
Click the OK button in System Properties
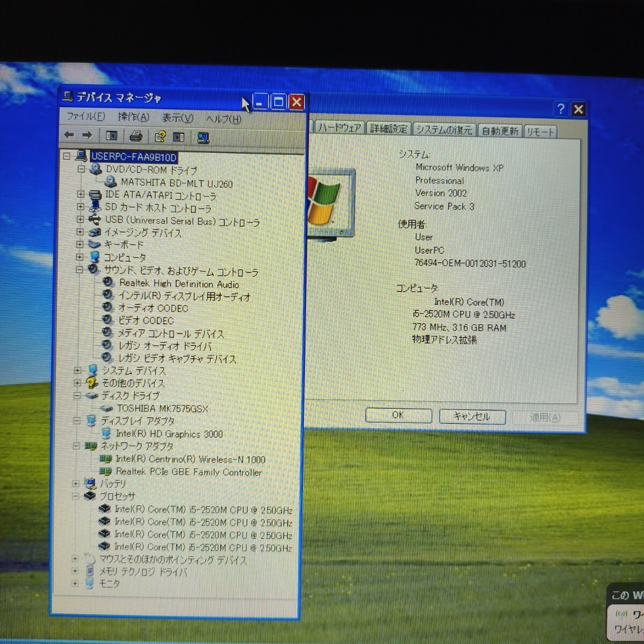click(398, 415)
